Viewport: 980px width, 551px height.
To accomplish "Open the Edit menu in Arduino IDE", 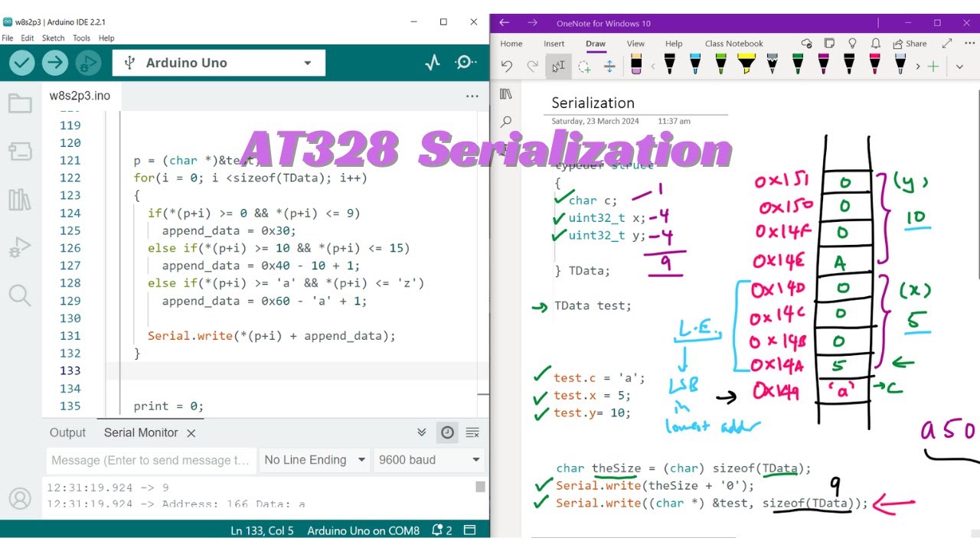I will 28,37.
